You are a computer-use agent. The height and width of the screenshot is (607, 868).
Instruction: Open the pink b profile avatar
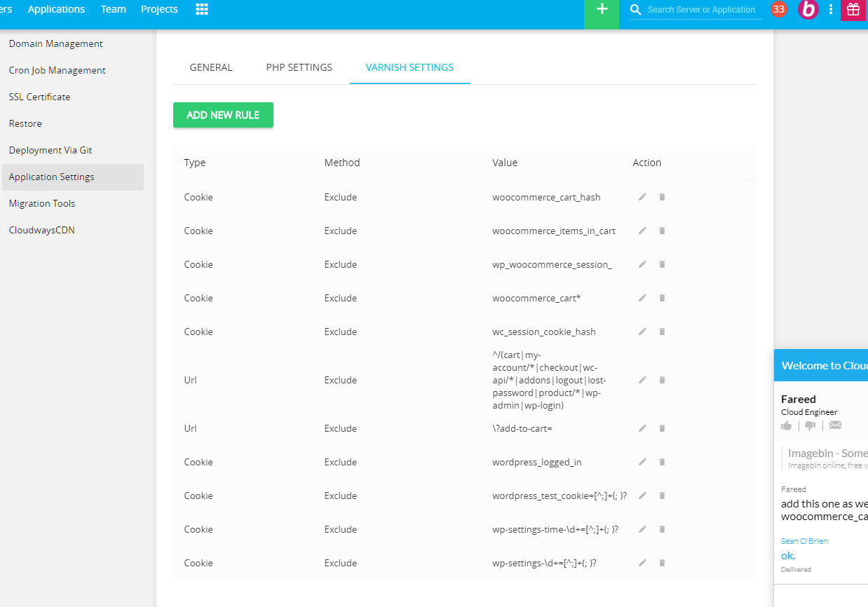point(808,9)
